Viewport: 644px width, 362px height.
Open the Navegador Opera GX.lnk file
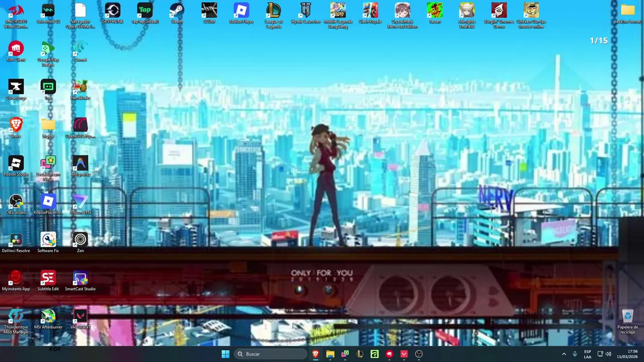pyautogui.click(x=80, y=16)
